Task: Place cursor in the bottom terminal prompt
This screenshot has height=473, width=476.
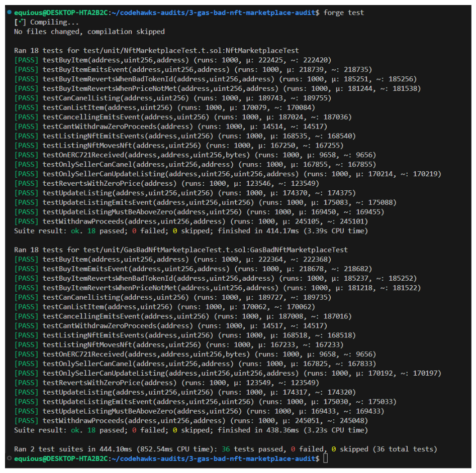Action: pyautogui.click(x=326, y=459)
